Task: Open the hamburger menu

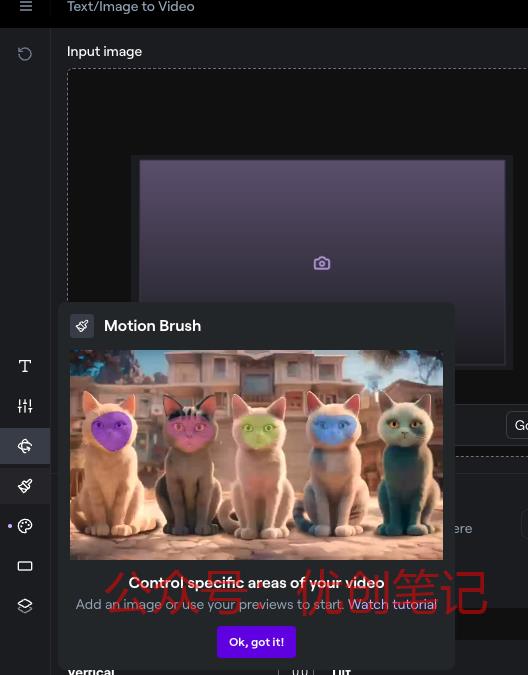Action: tap(26, 6)
